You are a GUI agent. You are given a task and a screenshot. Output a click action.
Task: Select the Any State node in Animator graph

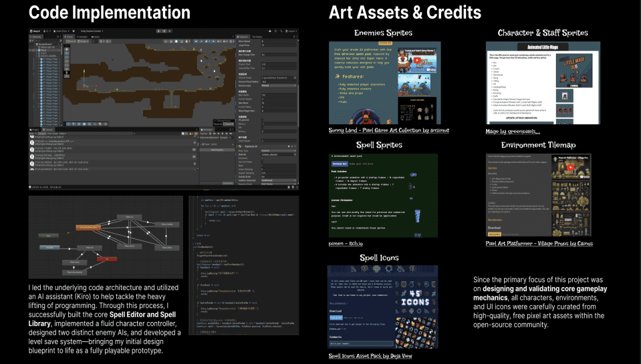point(49,248)
